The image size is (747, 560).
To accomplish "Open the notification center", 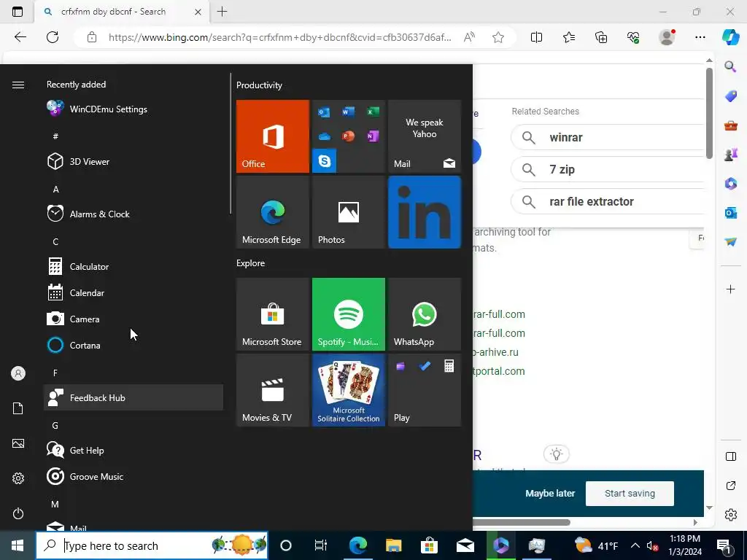I will point(724,546).
